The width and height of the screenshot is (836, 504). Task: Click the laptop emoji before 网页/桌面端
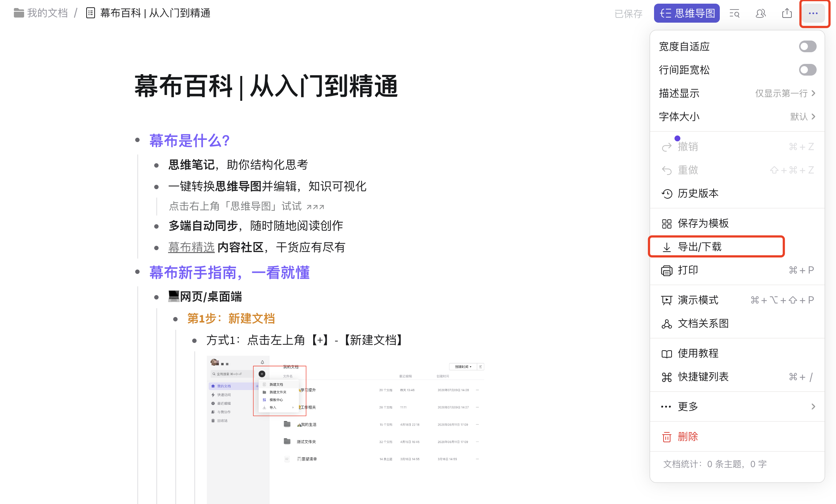tap(174, 296)
